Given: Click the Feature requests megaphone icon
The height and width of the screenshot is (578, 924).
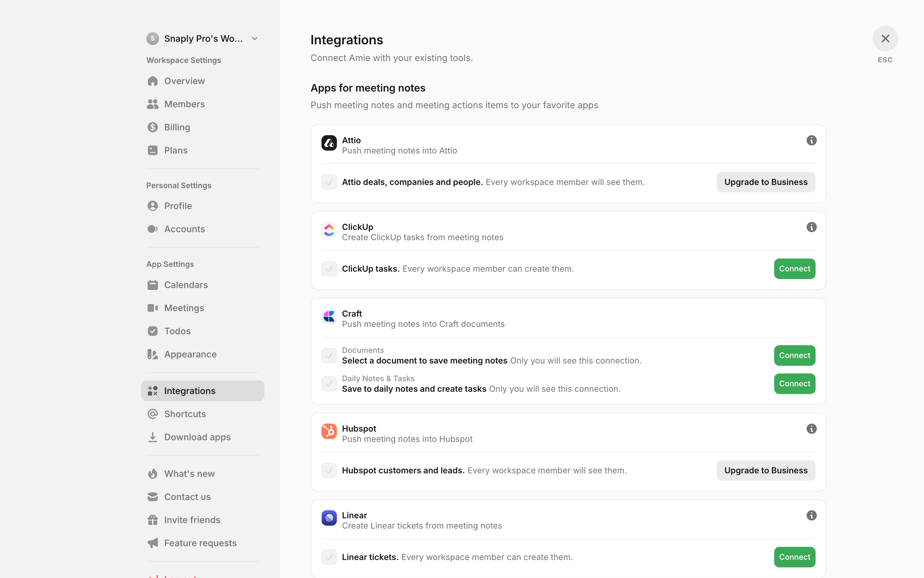Looking at the screenshot, I should [152, 543].
